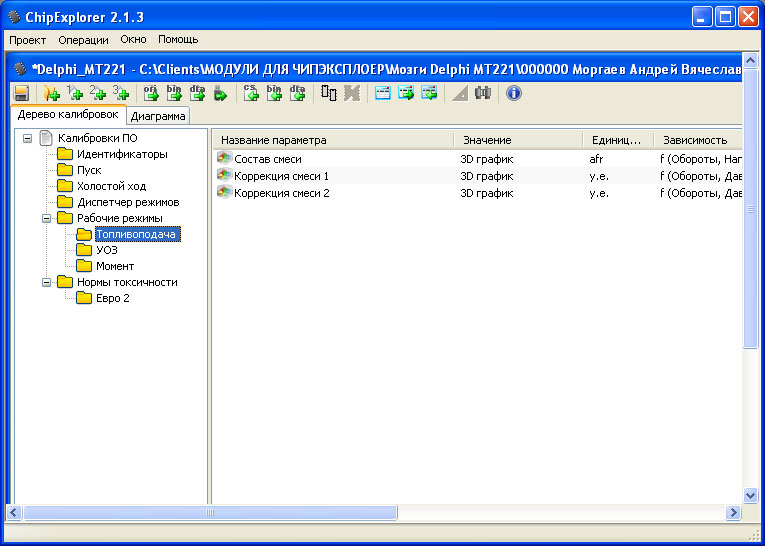The height and width of the screenshot is (546, 765).
Task: Select the Состав смеси parameter row
Action: [268, 159]
